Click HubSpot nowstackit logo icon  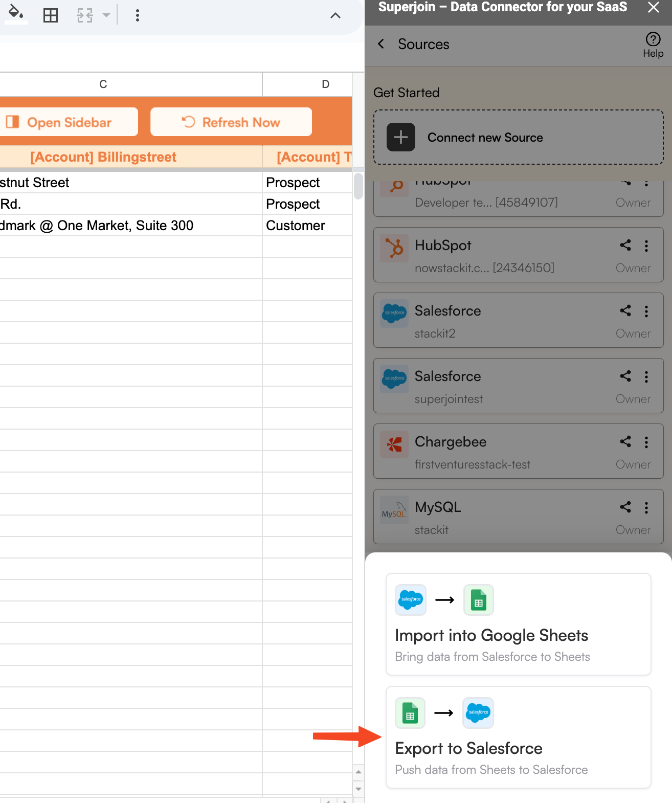point(394,248)
